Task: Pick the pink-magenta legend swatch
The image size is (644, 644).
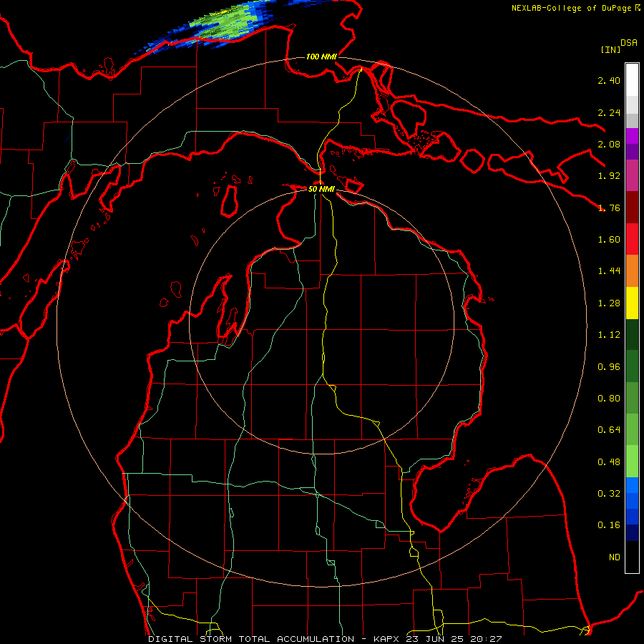Action: tap(632, 175)
